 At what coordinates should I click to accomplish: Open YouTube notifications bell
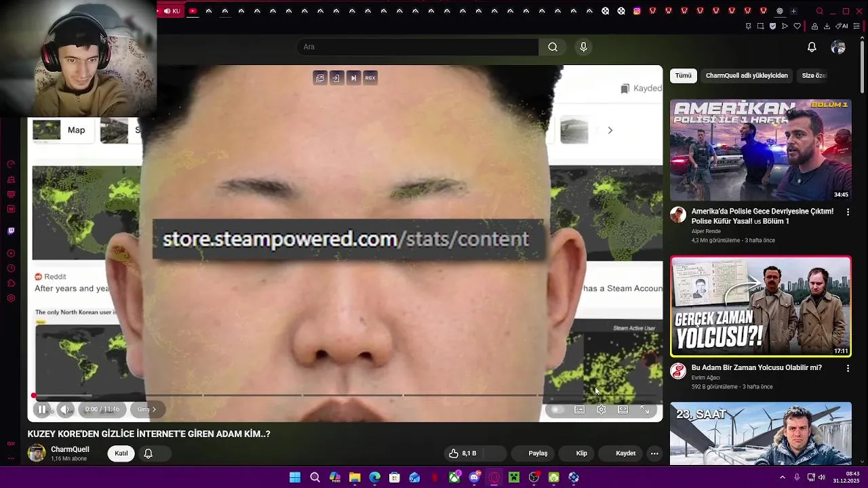[x=812, y=47]
